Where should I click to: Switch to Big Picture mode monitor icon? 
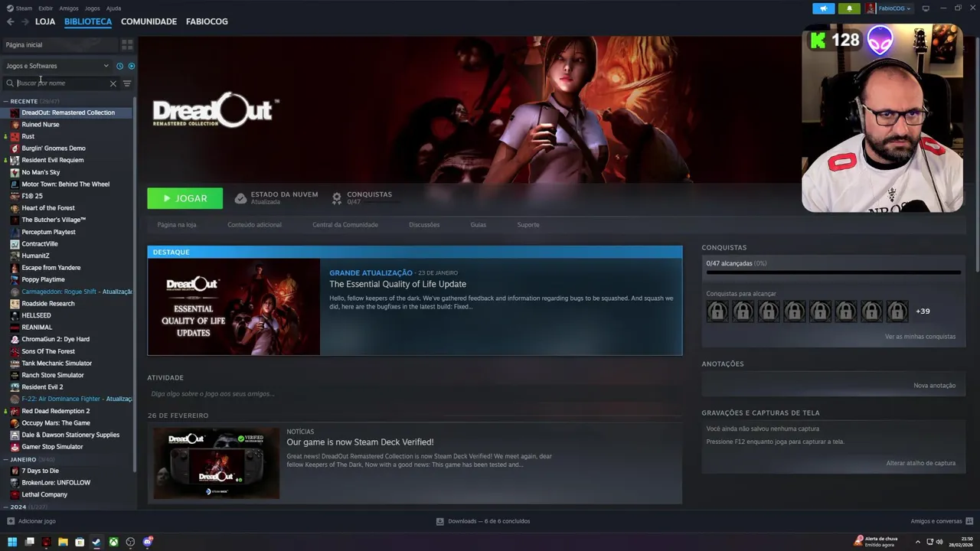pyautogui.click(x=926, y=8)
